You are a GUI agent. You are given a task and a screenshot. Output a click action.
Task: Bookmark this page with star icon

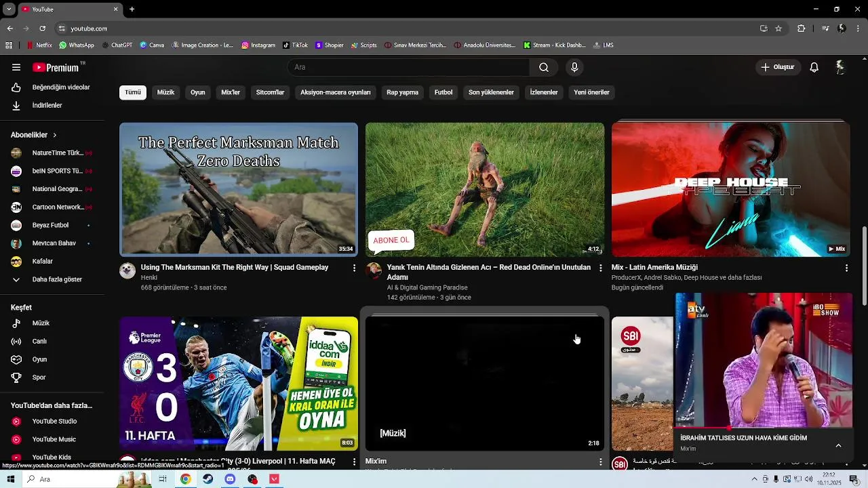[778, 28]
